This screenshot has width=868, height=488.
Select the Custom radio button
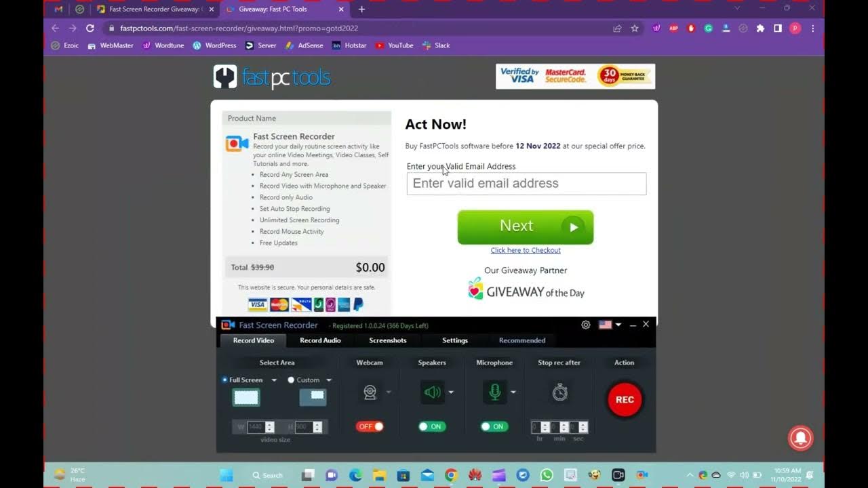tap(291, 380)
